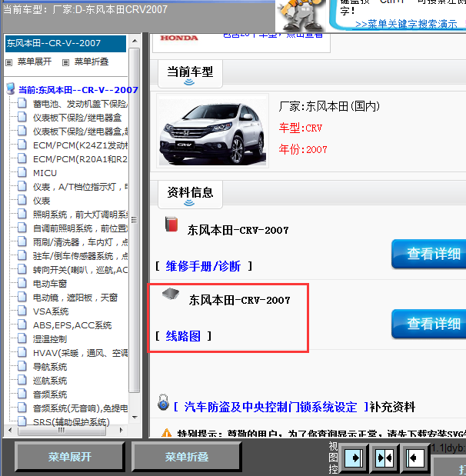Screen dimensions: 466x476
Task: Click page icon beside VSA系统
Action: [22, 311]
